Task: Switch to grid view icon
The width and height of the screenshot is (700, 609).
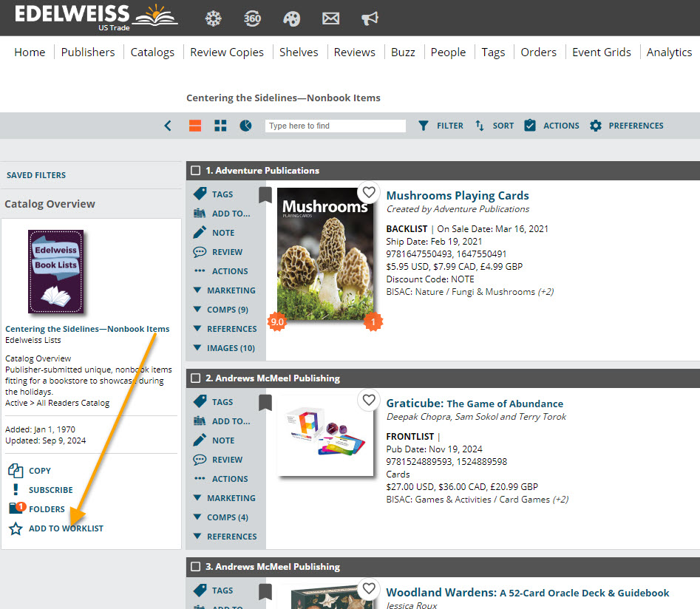Action: 220,126
